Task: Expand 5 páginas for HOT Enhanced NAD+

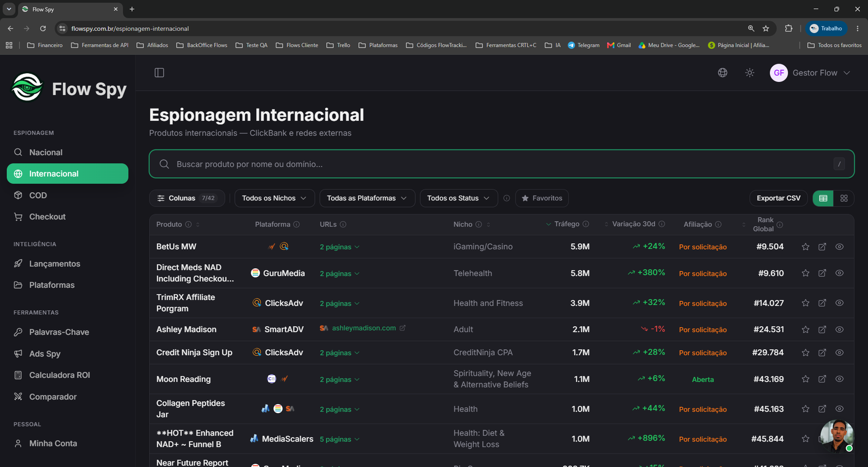Action: (x=340, y=439)
